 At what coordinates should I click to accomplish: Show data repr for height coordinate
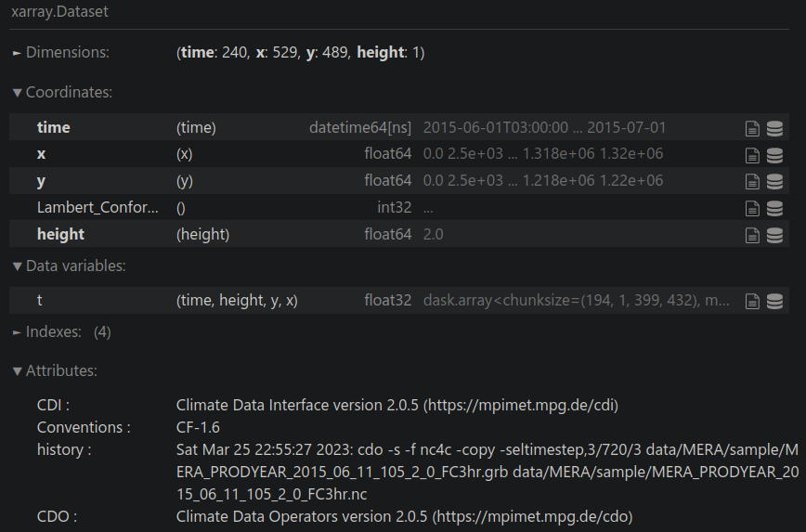(773, 235)
